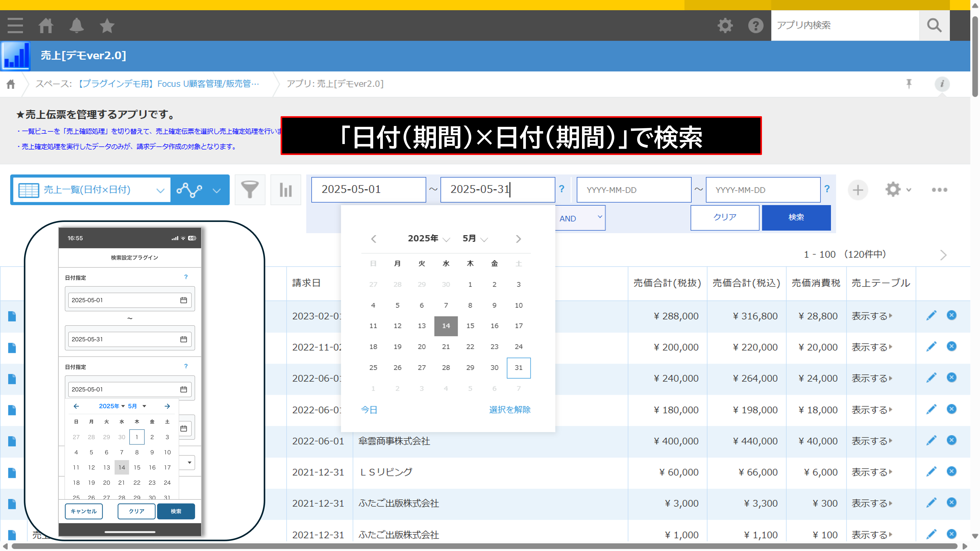
Task: Open record detail for 傘雲商事株式会社 row
Action: [12, 441]
